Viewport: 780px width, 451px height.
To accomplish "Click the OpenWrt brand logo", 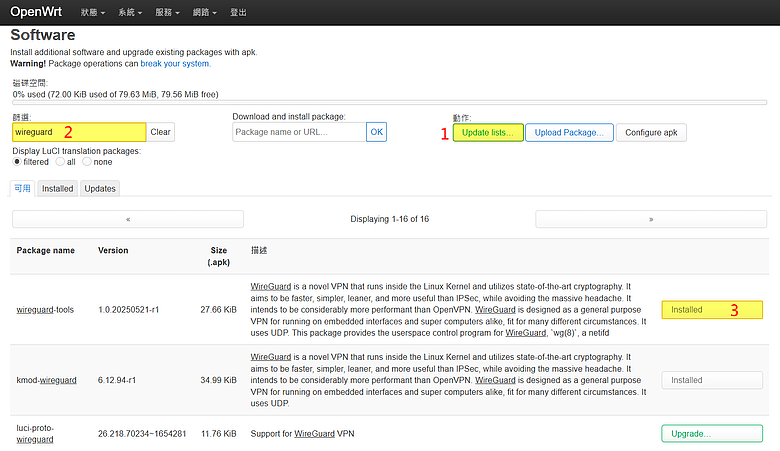I will (x=36, y=11).
